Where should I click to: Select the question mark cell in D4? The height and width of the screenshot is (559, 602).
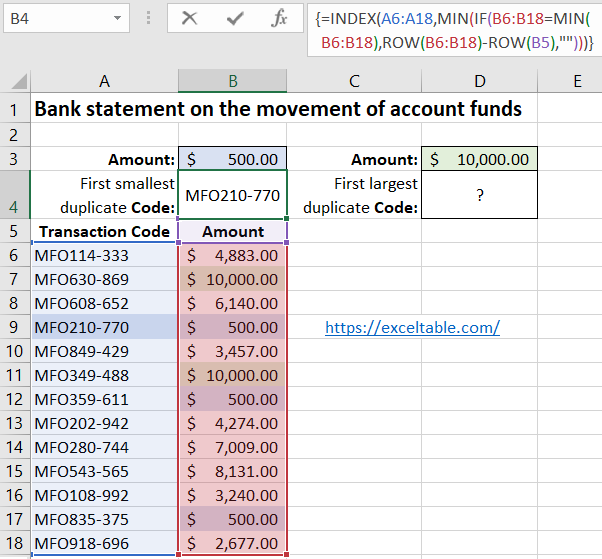[480, 195]
